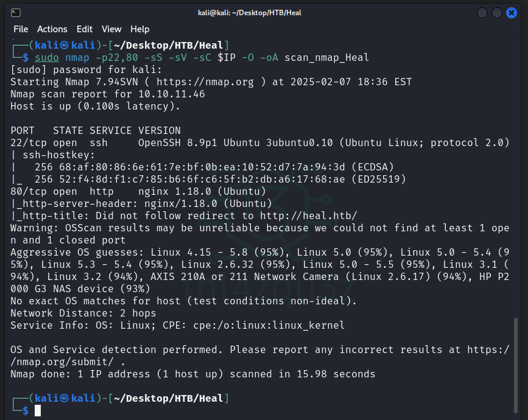Click the scan_nmap_Heal output filename
Viewport: 528px width, 420px height.
tap(327, 58)
